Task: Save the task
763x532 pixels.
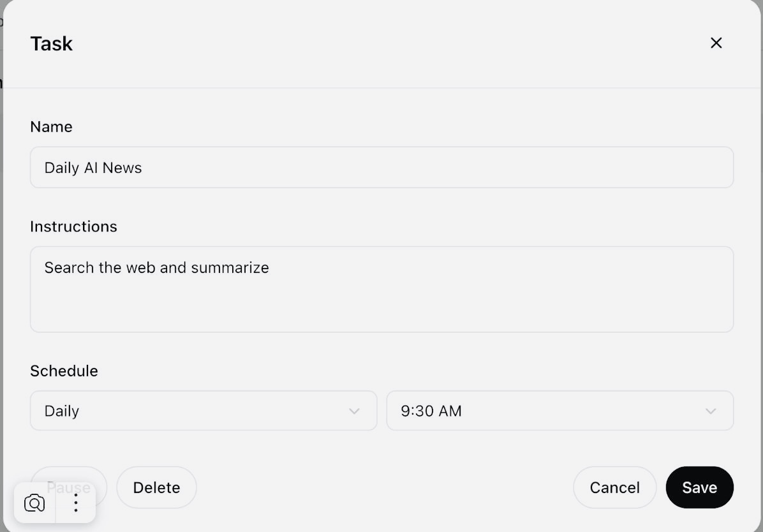Action: pyautogui.click(x=699, y=487)
